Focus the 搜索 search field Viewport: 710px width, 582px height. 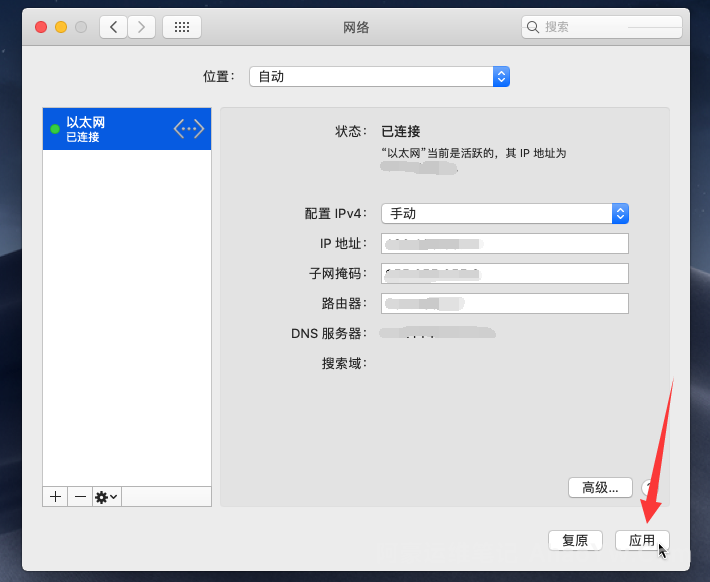(602, 27)
